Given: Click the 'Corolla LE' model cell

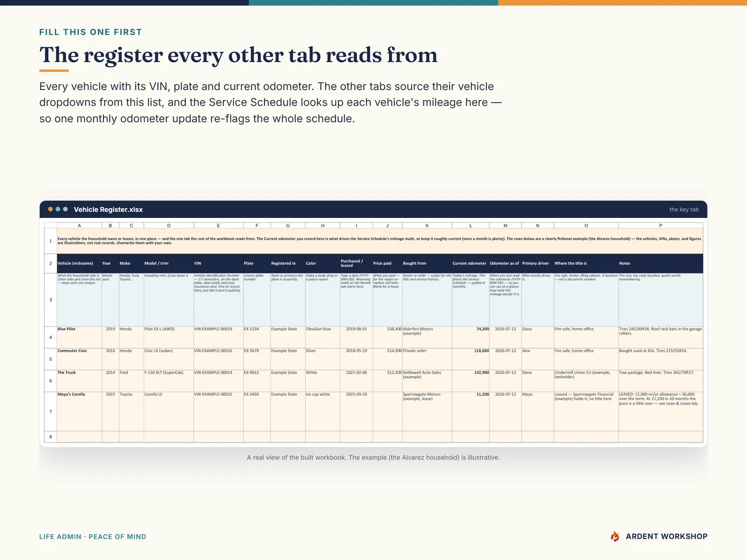Looking at the screenshot, I should click(x=169, y=411).
